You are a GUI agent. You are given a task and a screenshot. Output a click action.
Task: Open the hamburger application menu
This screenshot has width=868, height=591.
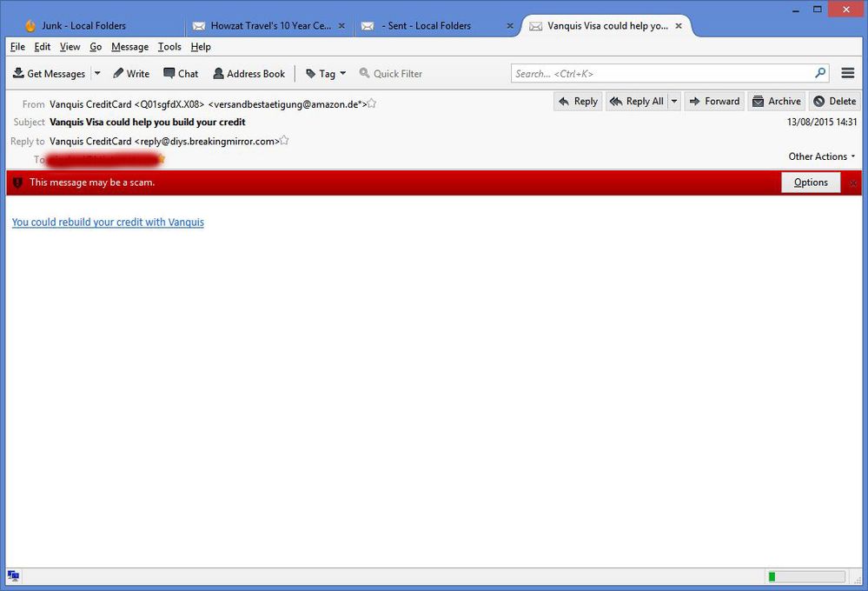click(847, 73)
